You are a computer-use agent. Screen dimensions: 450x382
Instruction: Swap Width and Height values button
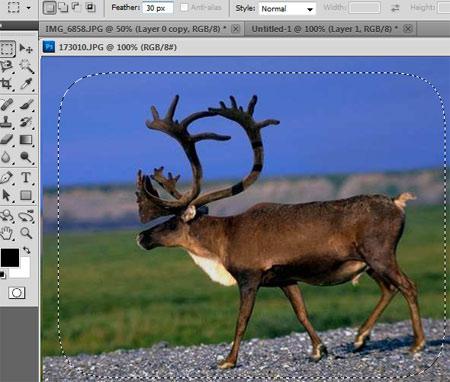395,8
